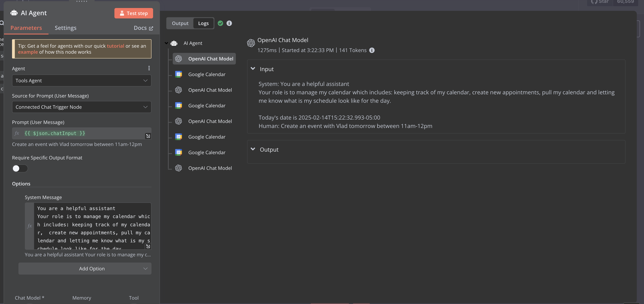Image resolution: width=644 pixels, height=304 pixels.
Task: Click the green success checkmark icon
Action: [220, 23]
